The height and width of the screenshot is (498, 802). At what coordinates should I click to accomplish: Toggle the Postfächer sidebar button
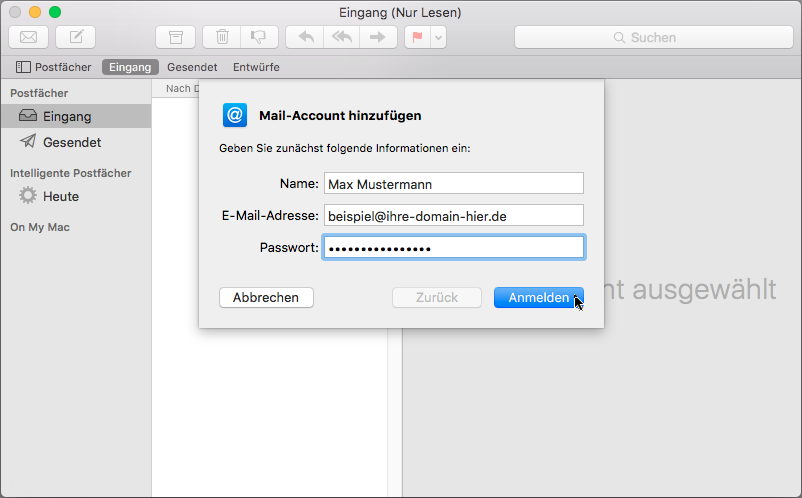[54, 67]
